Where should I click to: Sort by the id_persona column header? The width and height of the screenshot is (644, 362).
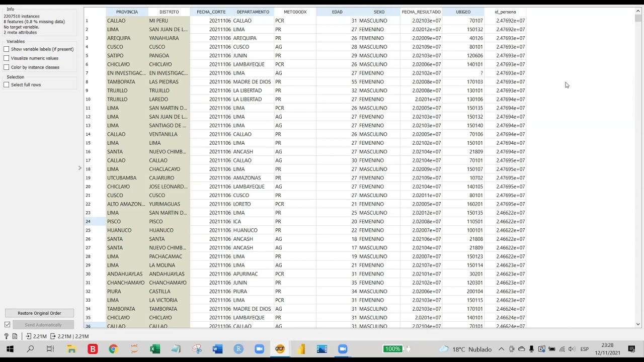click(505, 12)
